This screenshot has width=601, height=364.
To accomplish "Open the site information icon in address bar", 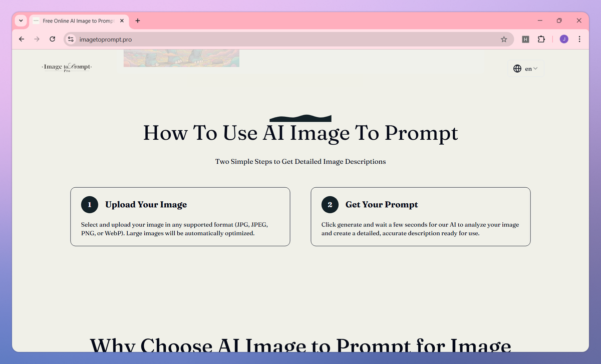I will pyautogui.click(x=70, y=39).
